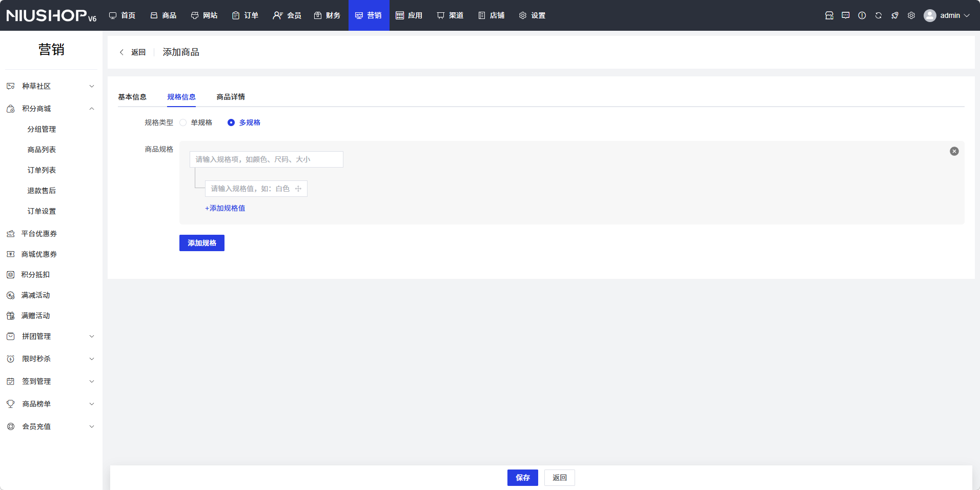Click the 积分抵扣 sidebar icon
The image size is (980, 490).
10,275
